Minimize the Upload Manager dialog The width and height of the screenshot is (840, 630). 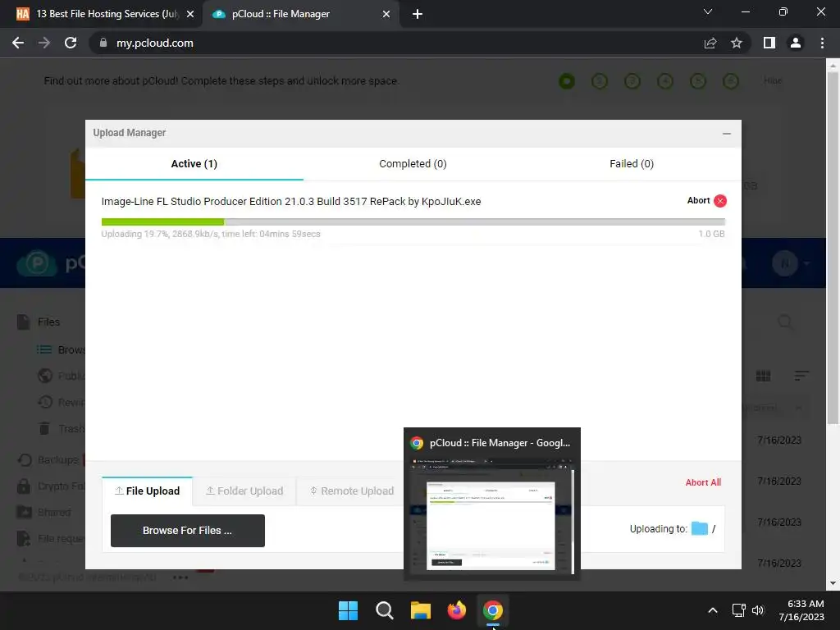pos(727,134)
